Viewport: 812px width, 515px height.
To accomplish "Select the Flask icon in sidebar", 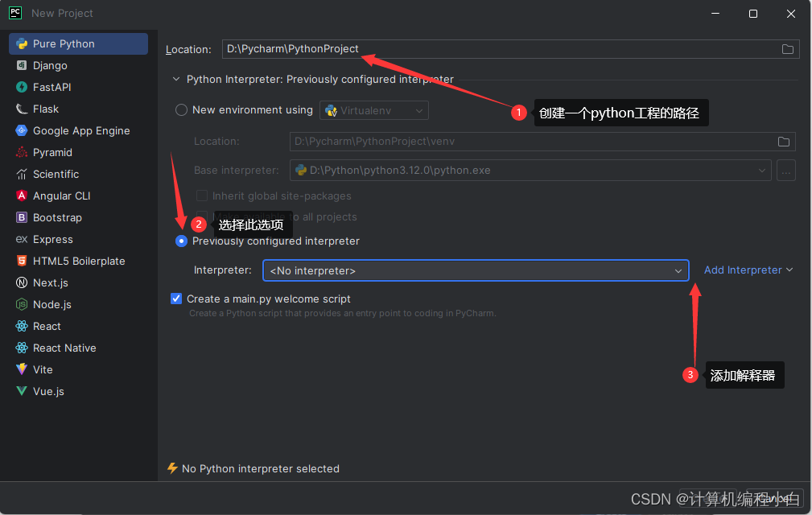I will 21,109.
